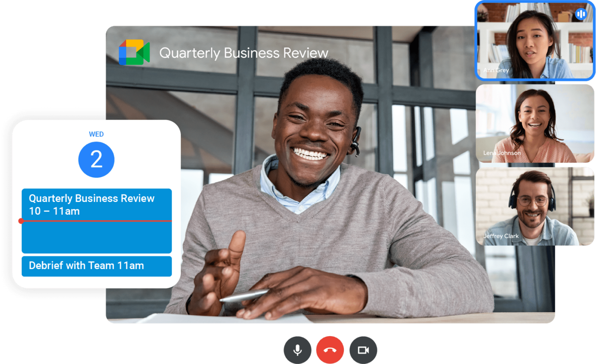The height and width of the screenshot is (364, 596).
Task: Select Lena Johnson's video thumbnail
Action: (534, 123)
